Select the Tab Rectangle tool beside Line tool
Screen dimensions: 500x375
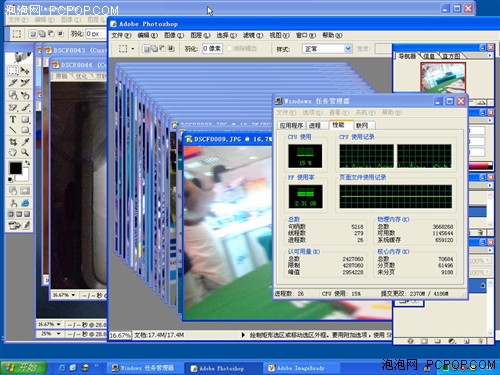(25, 130)
